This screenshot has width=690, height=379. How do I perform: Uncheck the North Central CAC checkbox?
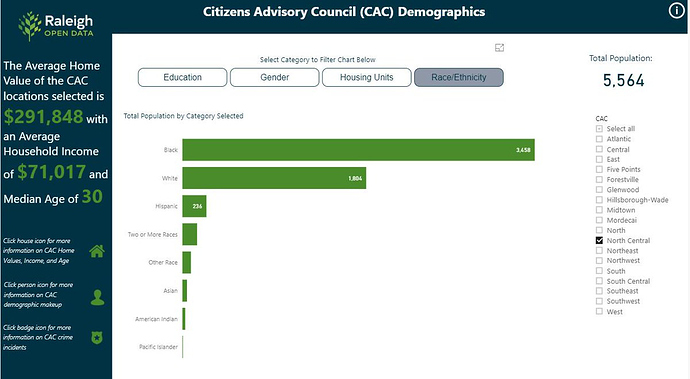click(x=599, y=240)
